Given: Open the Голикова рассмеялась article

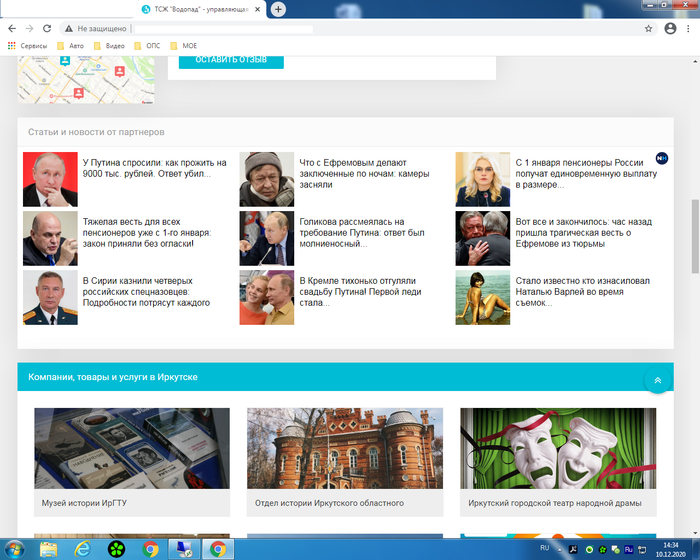Looking at the screenshot, I should tap(362, 233).
